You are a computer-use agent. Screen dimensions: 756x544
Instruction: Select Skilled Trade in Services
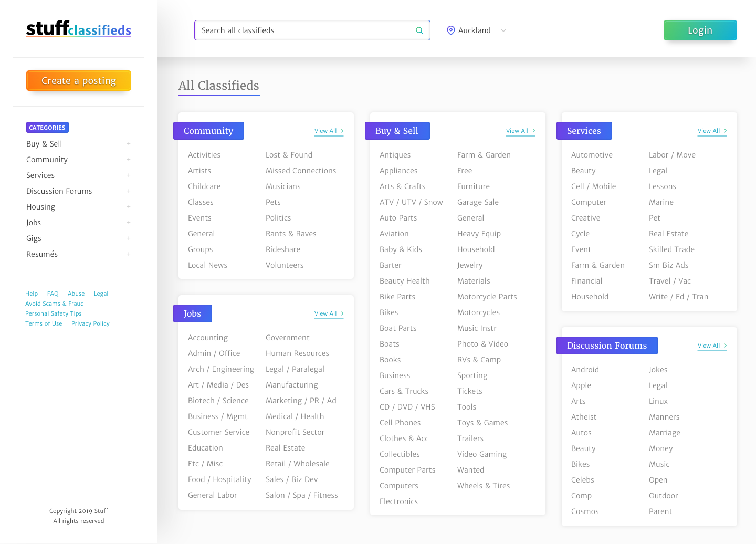(x=671, y=249)
